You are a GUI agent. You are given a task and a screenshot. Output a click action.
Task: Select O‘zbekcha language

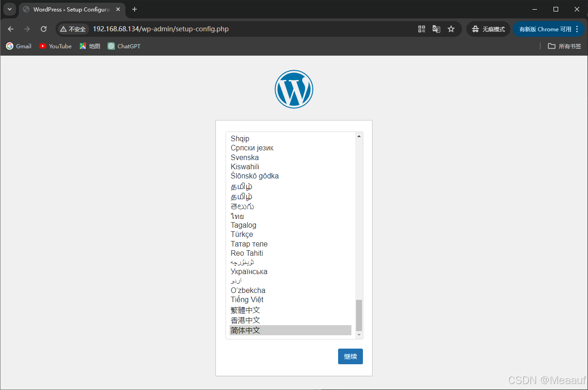tap(290, 290)
